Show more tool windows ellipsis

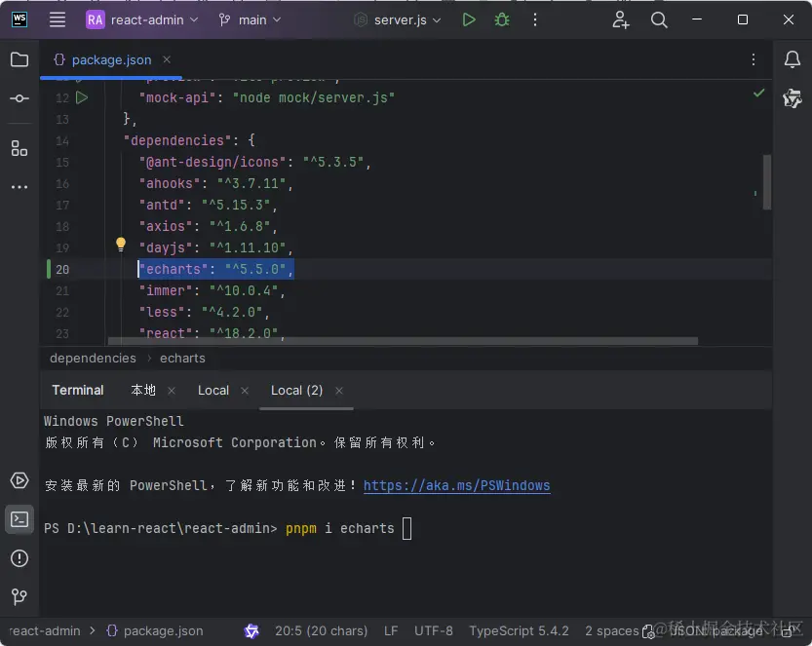pyautogui.click(x=19, y=187)
